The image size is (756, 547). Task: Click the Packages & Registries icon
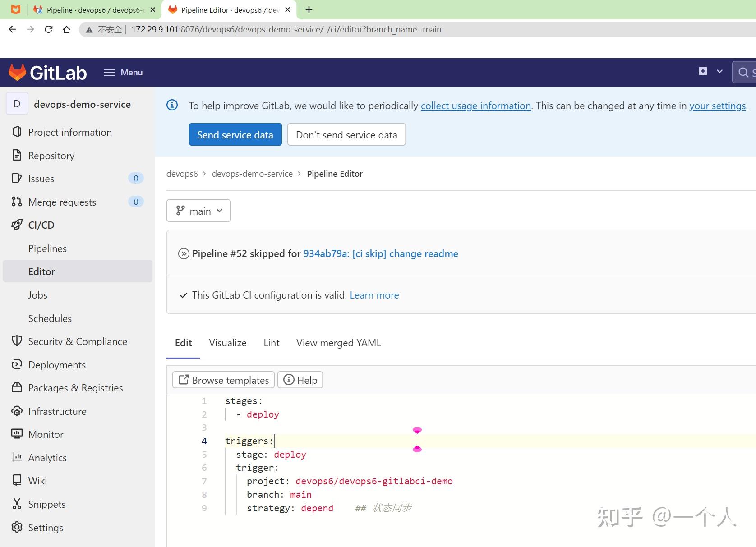pyautogui.click(x=17, y=387)
